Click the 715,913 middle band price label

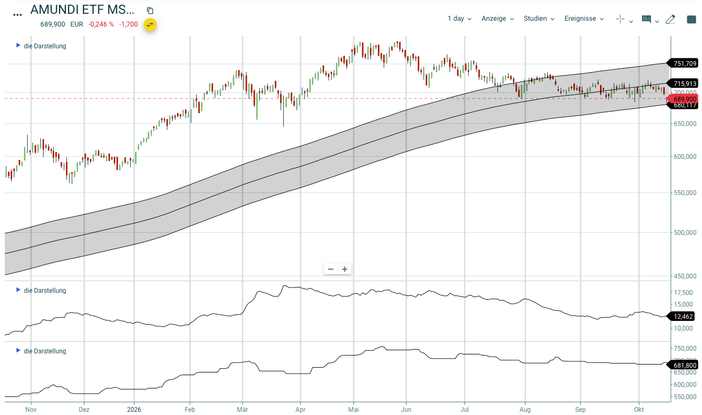click(684, 83)
